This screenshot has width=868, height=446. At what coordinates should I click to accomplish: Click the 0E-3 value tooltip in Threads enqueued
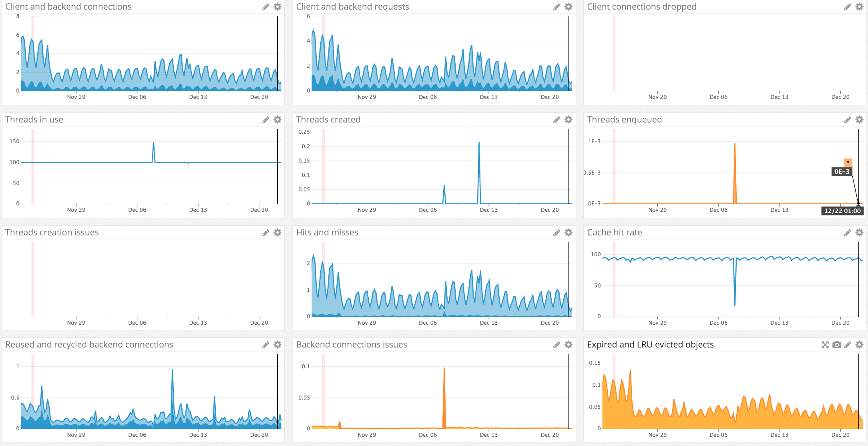click(x=842, y=172)
